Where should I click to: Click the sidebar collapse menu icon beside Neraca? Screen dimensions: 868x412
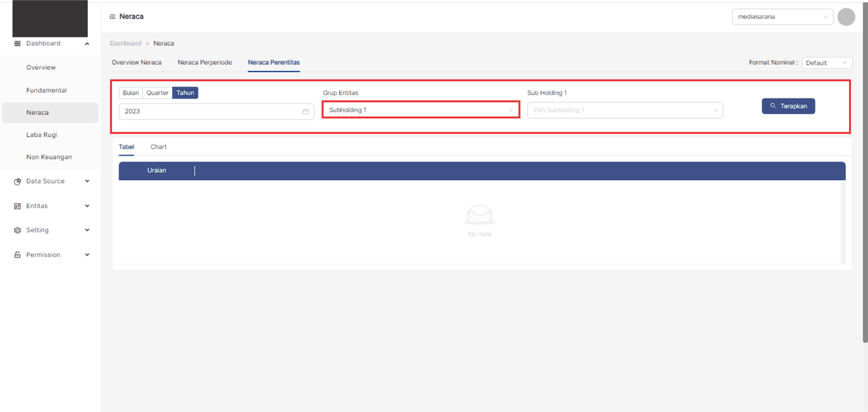pos(112,16)
